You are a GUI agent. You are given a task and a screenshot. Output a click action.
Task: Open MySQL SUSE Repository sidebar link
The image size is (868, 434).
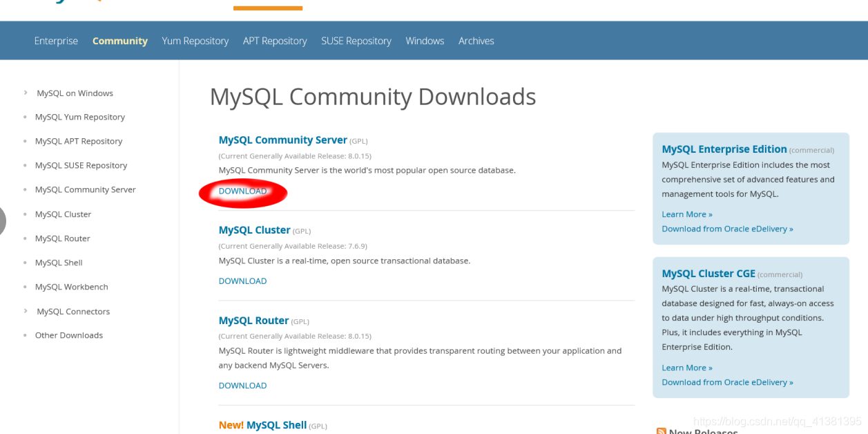coord(81,165)
